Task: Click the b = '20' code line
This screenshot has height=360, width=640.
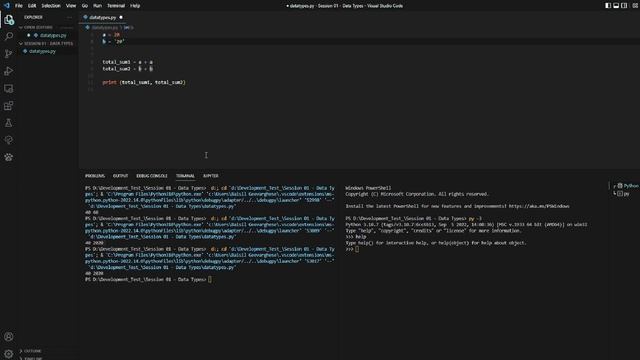Action: pyautogui.click(x=113, y=42)
